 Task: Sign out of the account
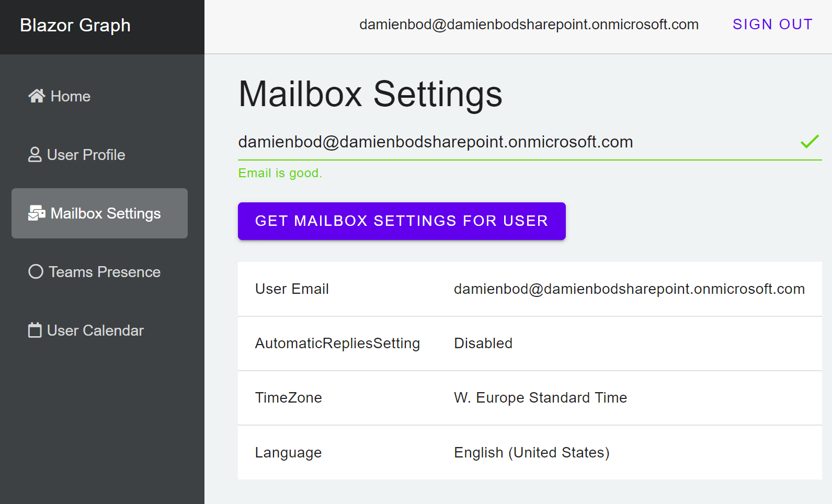click(772, 25)
